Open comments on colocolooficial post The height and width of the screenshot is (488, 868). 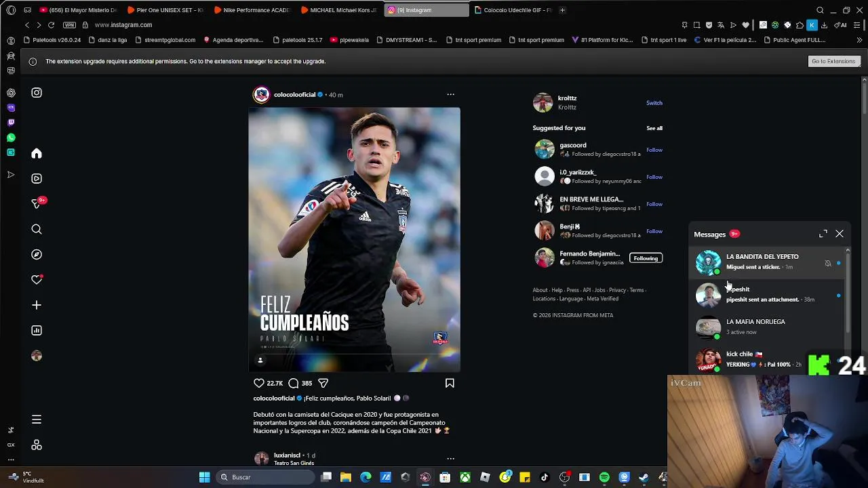tap(294, 383)
